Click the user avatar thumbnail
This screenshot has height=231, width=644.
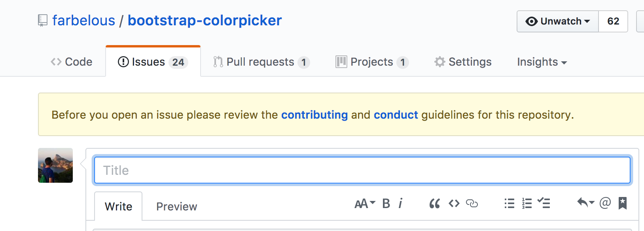[55, 165]
